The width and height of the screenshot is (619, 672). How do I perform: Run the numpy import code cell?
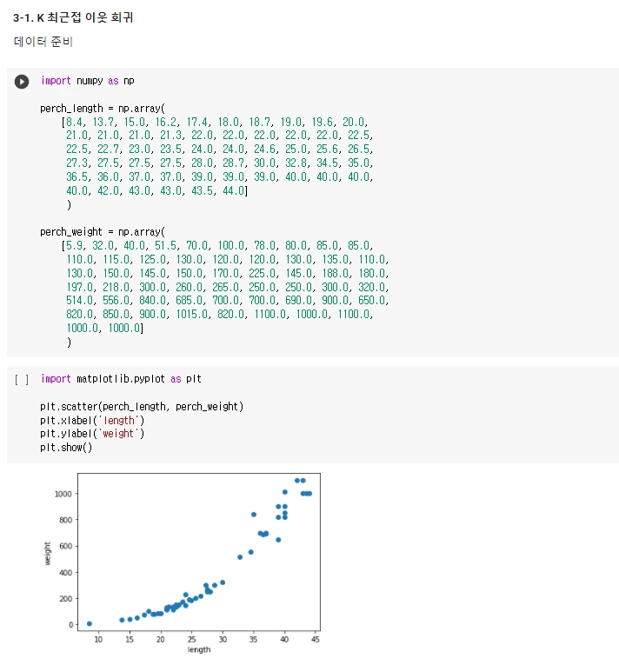tap(22, 81)
